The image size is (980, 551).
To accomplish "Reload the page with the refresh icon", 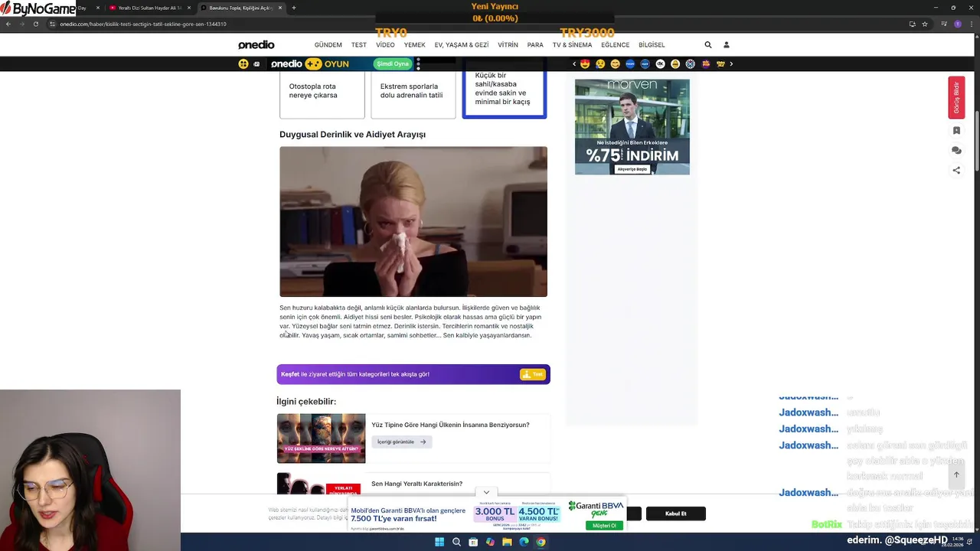I will pos(36,24).
